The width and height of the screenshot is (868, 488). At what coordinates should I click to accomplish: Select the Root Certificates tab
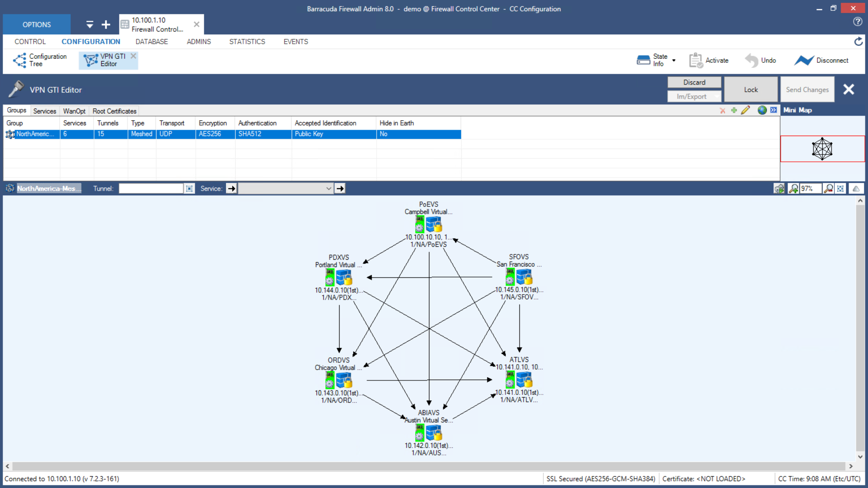coord(114,111)
